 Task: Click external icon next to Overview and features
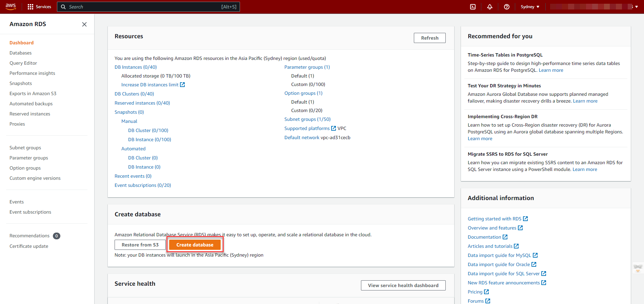(520, 228)
